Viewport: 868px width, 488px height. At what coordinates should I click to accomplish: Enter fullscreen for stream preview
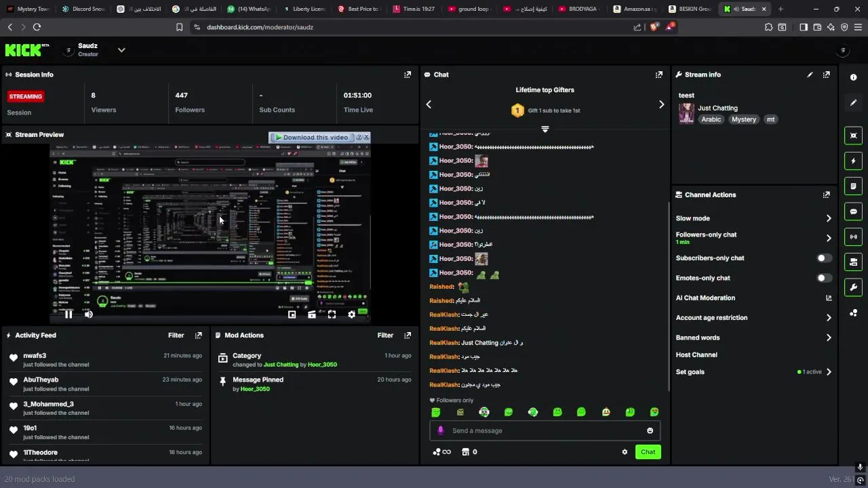point(332,314)
